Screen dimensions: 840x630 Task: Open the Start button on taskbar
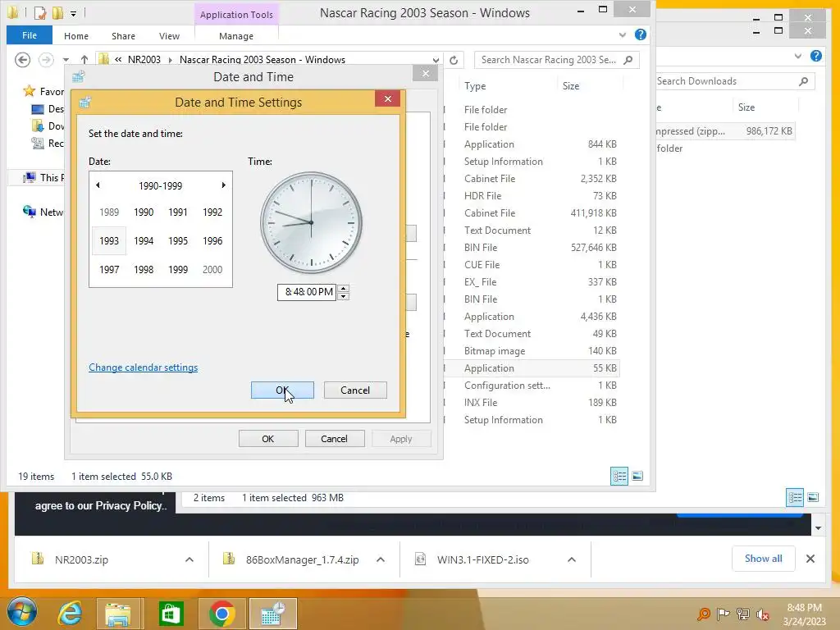[22, 612]
